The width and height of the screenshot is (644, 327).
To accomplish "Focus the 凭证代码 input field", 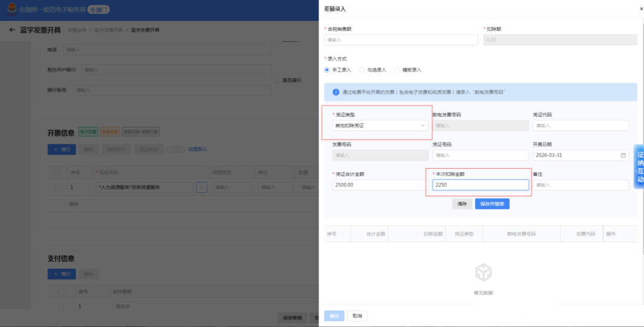I will pyautogui.click(x=581, y=126).
